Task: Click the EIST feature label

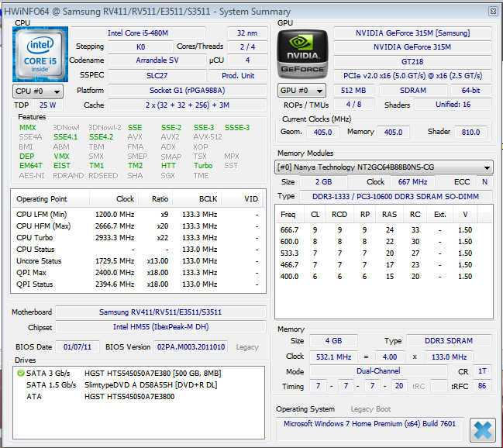Action: click(x=61, y=166)
